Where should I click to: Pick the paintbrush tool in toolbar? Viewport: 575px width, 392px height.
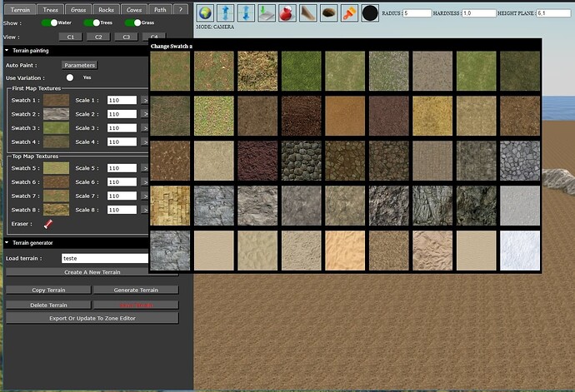tap(350, 13)
